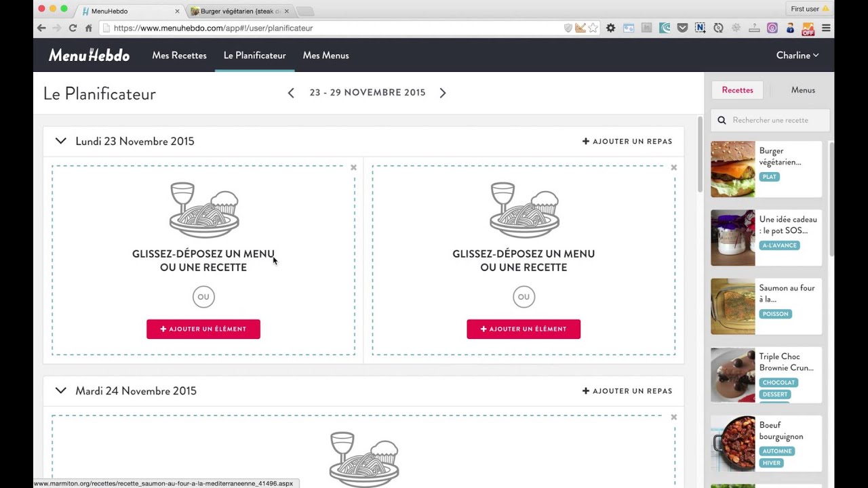
Task: Click Ajouter un repas for Mardi
Action: click(627, 390)
